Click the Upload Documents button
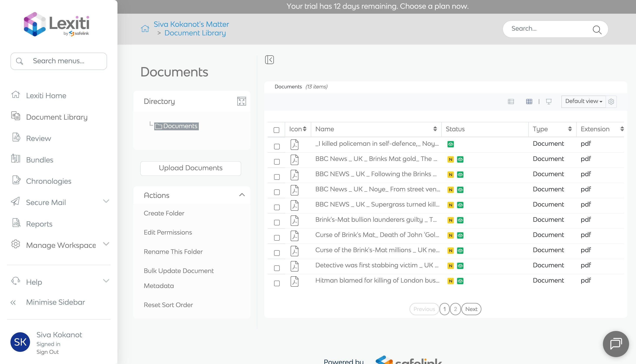 (x=191, y=168)
